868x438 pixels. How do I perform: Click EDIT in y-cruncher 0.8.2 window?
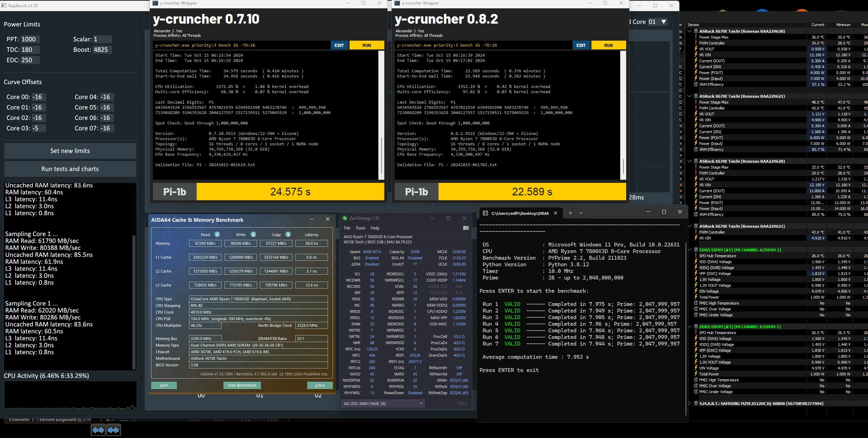click(x=581, y=45)
